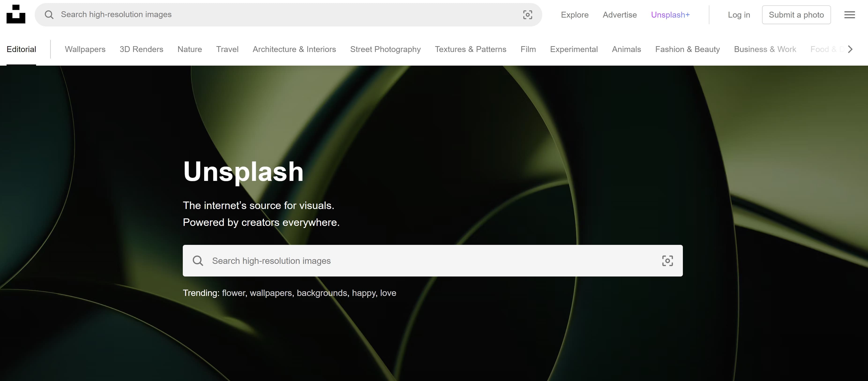Select the Editorial tab
This screenshot has height=381, width=868.
(x=21, y=49)
